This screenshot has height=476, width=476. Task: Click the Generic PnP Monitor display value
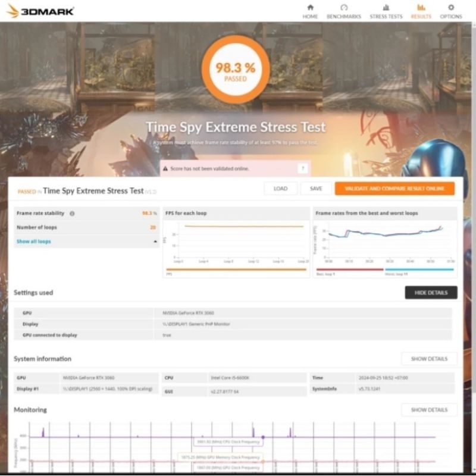pyautogui.click(x=196, y=324)
